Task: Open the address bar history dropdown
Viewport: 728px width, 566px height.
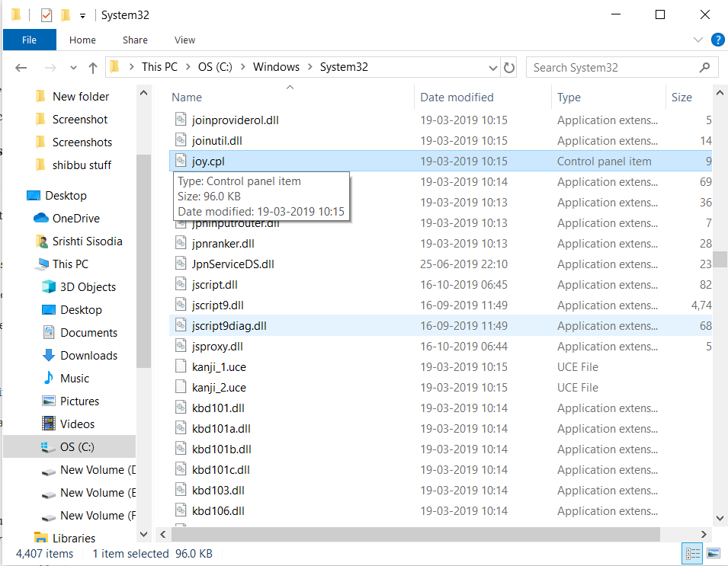Action: [x=492, y=68]
